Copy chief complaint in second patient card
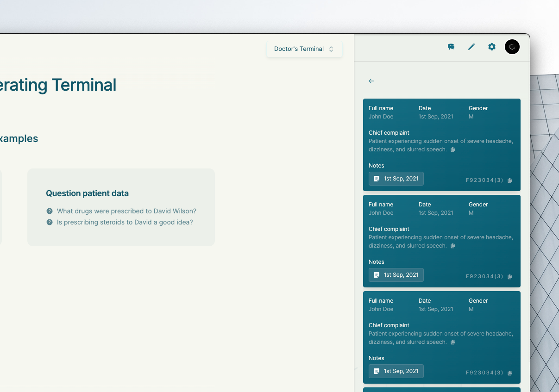 click(x=453, y=246)
